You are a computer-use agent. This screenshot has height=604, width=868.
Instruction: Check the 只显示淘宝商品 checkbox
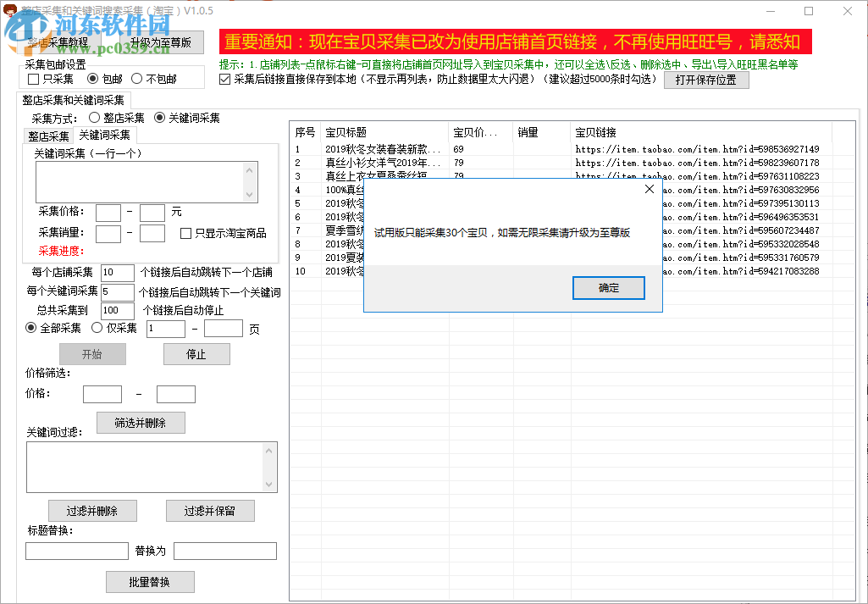click(185, 233)
